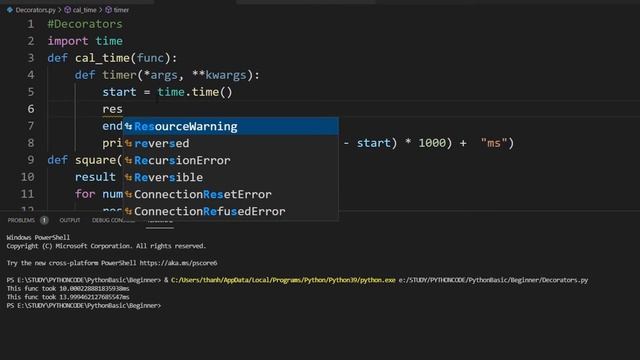Click 'This func took 13.999462127685547ms' output line
Viewport: 640px width, 360px height.
point(68,297)
